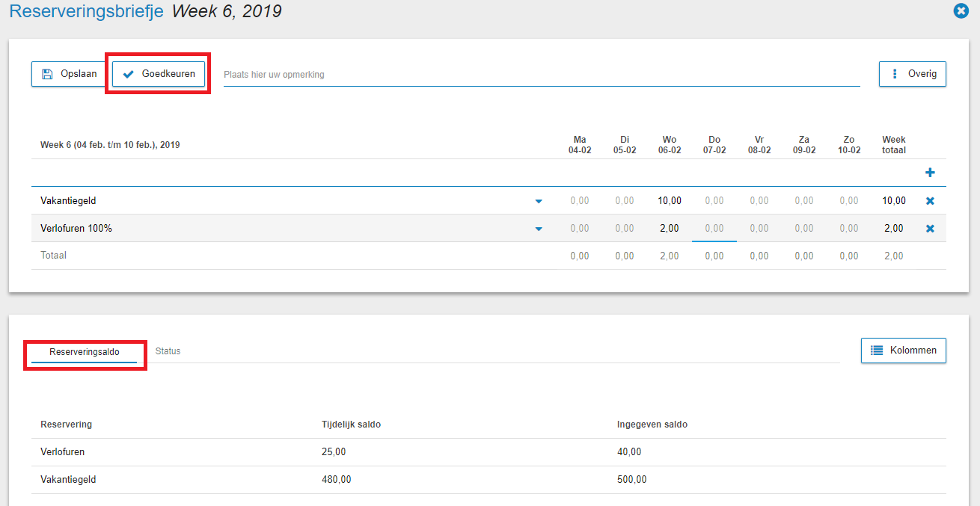Image resolution: width=980 pixels, height=506 pixels.
Task: Click the Vakantiegeld row label
Action: coord(68,201)
